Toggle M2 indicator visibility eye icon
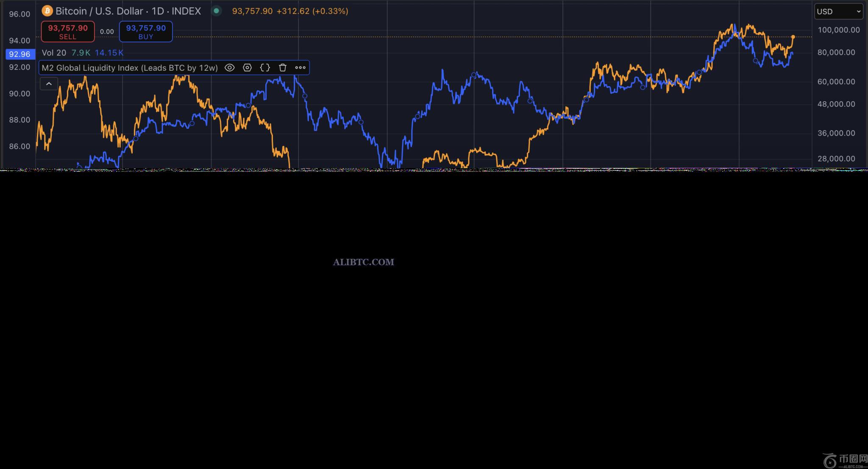This screenshot has height=469, width=868. [x=229, y=68]
